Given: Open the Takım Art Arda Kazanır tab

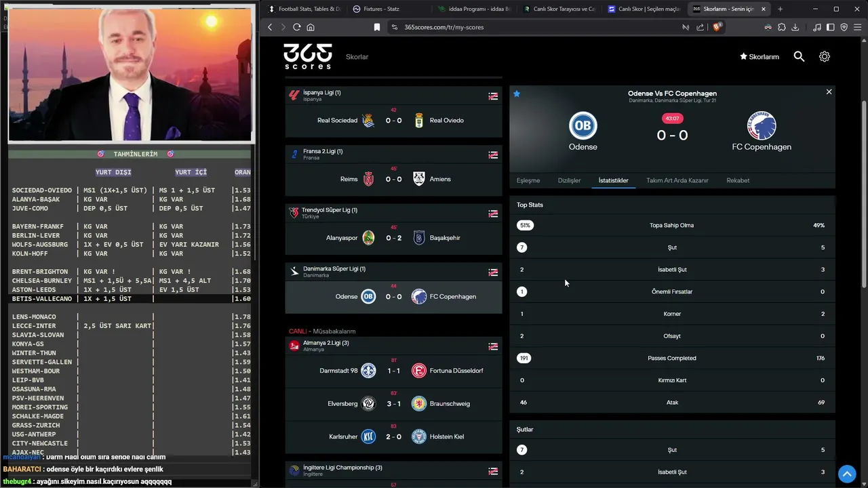Looking at the screenshot, I should pyautogui.click(x=677, y=180).
